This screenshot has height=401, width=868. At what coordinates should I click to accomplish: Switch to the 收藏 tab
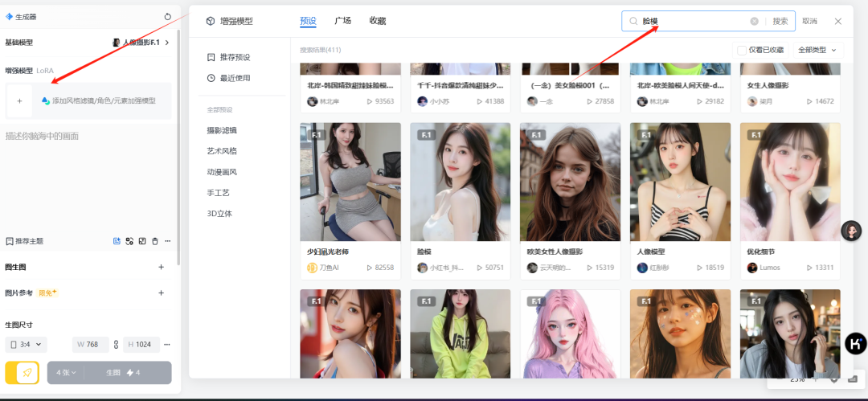377,21
